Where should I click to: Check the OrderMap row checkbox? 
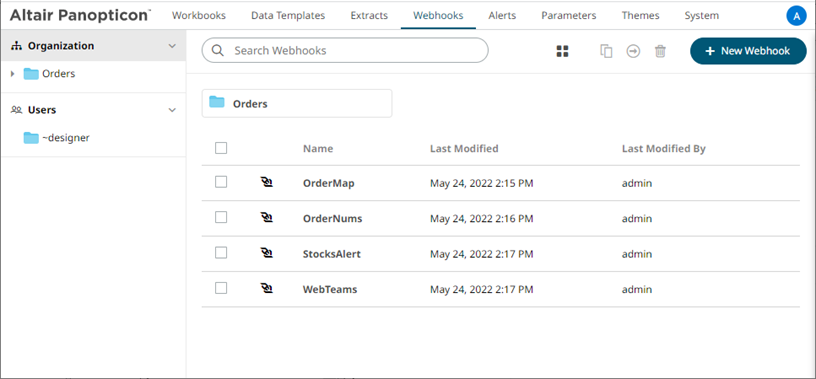221,182
